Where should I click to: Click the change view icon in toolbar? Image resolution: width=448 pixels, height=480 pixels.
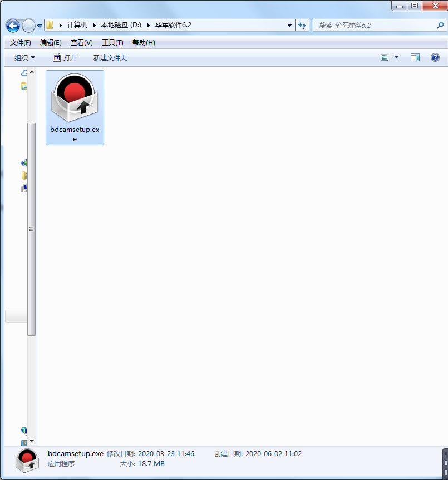point(385,57)
